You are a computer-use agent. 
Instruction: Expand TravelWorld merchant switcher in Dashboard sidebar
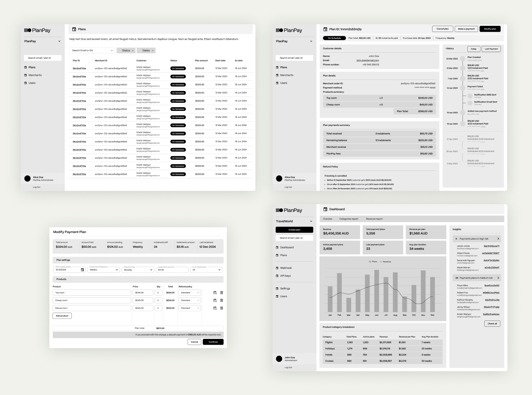pos(311,221)
